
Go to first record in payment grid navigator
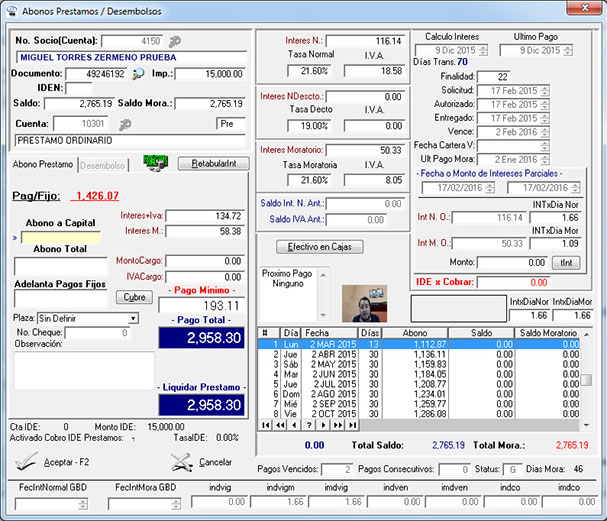point(264,425)
